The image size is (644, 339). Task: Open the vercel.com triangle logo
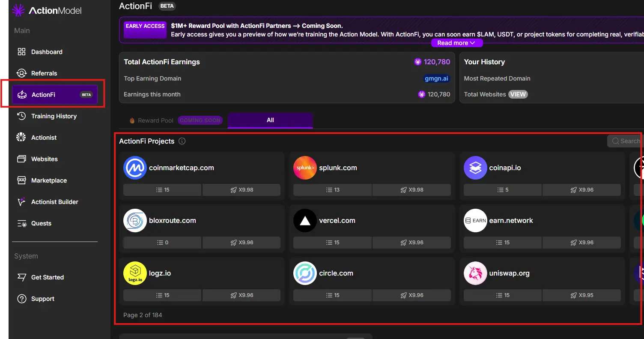click(x=305, y=220)
